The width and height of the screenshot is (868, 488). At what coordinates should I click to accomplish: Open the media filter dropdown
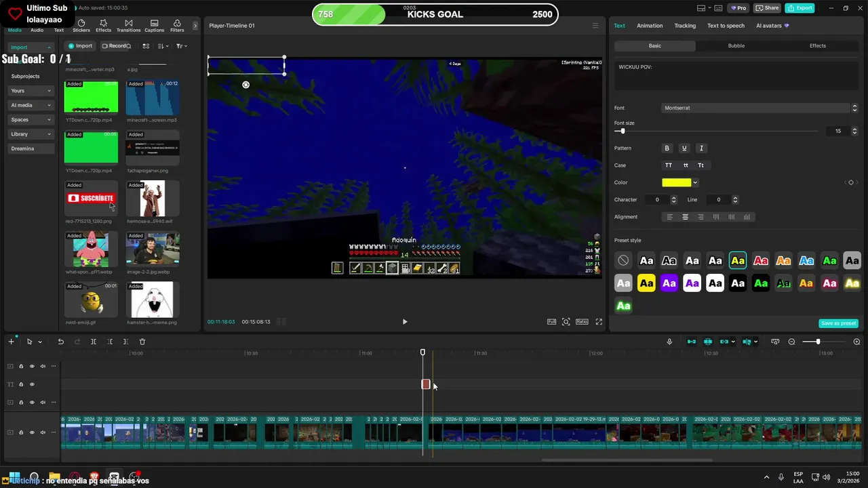[182, 46]
